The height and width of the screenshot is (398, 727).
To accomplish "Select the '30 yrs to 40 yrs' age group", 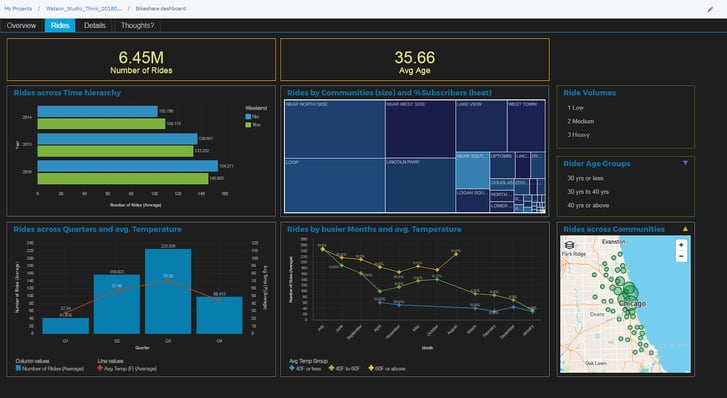I will click(x=588, y=192).
